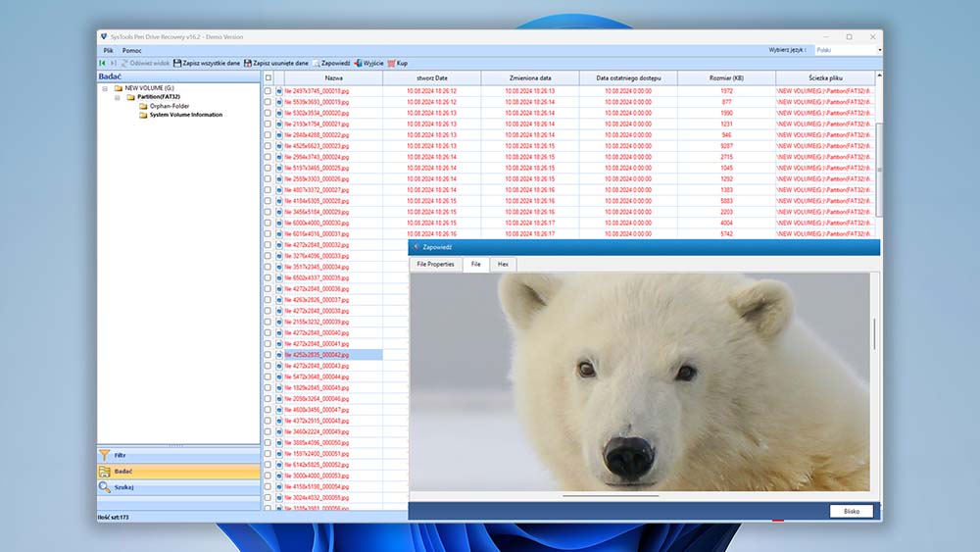Open Zapowiedź preview from the toolbar

pyautogui.click(x=331, y=63)
